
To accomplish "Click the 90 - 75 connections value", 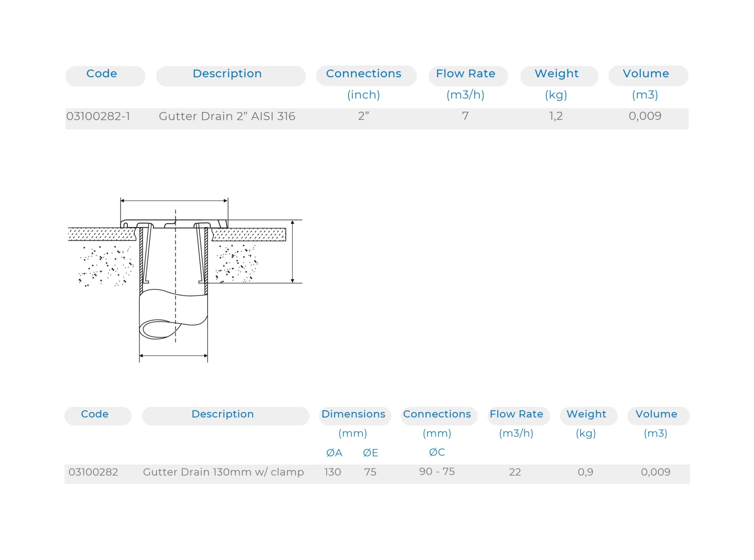I will point(437,472).
